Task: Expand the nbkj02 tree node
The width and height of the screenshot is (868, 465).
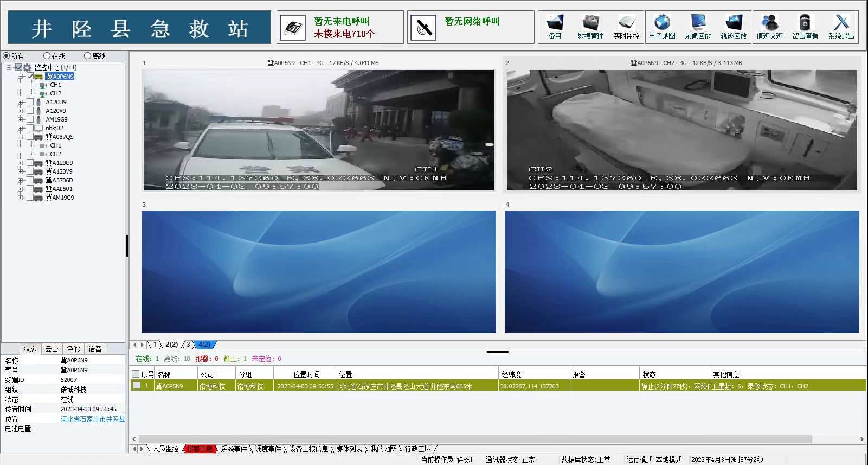Action: tap(21, 129)
